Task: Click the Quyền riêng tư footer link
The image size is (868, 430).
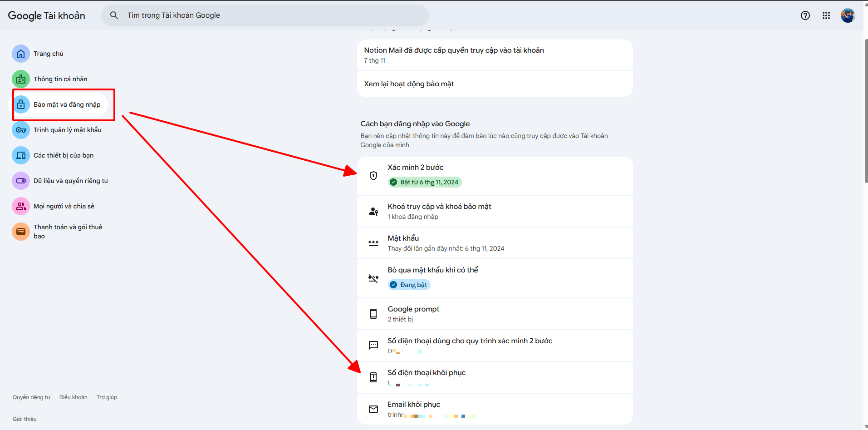Action: [x=31, y=397]
